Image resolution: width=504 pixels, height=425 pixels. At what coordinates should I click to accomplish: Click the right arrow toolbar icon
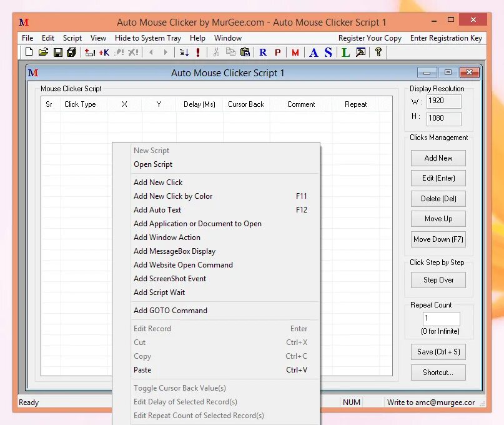pyautogui.click(x=166, y=52)
